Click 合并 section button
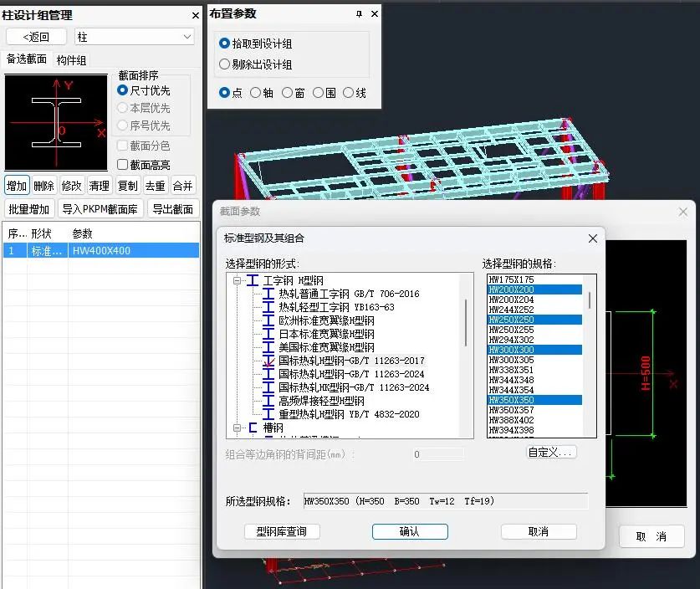The image size is (700, 589). tap(182, 186)
